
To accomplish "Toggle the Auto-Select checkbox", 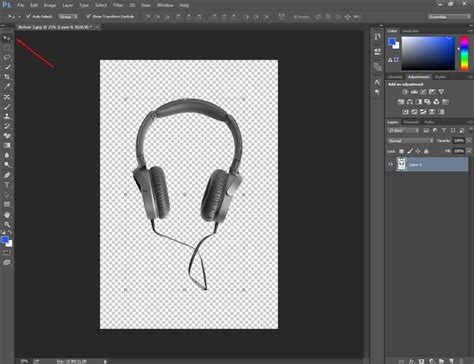I will 28,16.
